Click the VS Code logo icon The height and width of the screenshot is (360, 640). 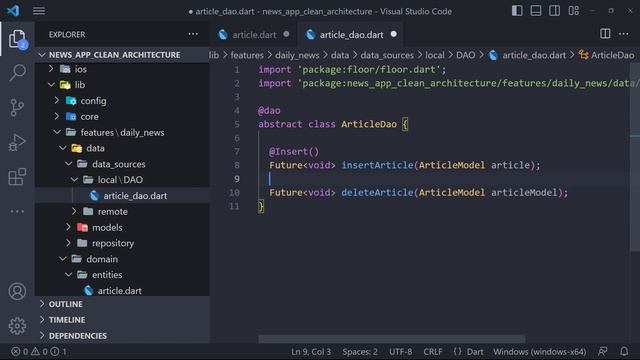tap(13, 11)
